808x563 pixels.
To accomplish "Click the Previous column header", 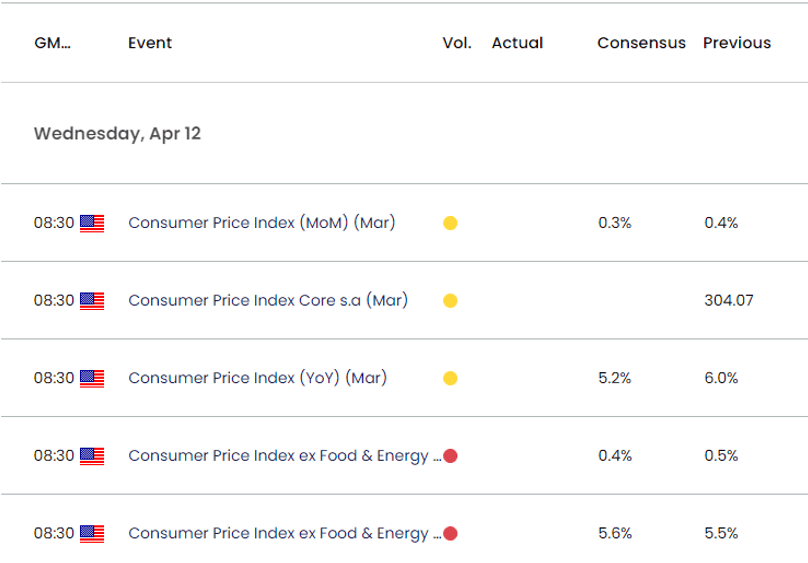I will pos(737,43).
